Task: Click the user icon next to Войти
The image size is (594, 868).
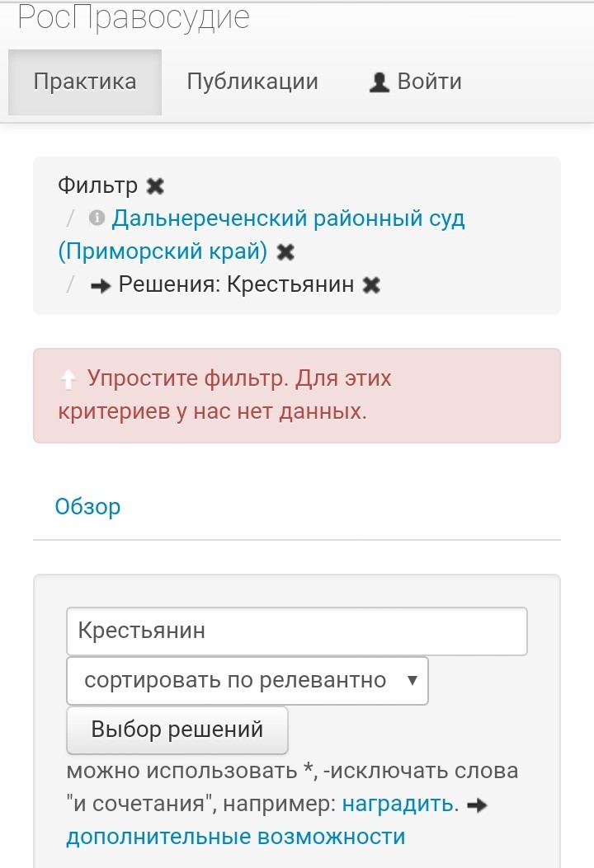Action: (379, 82)
